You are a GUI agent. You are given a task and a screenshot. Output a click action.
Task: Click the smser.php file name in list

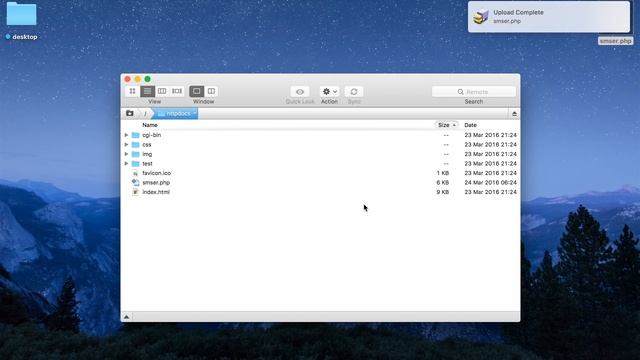[156, 182]
